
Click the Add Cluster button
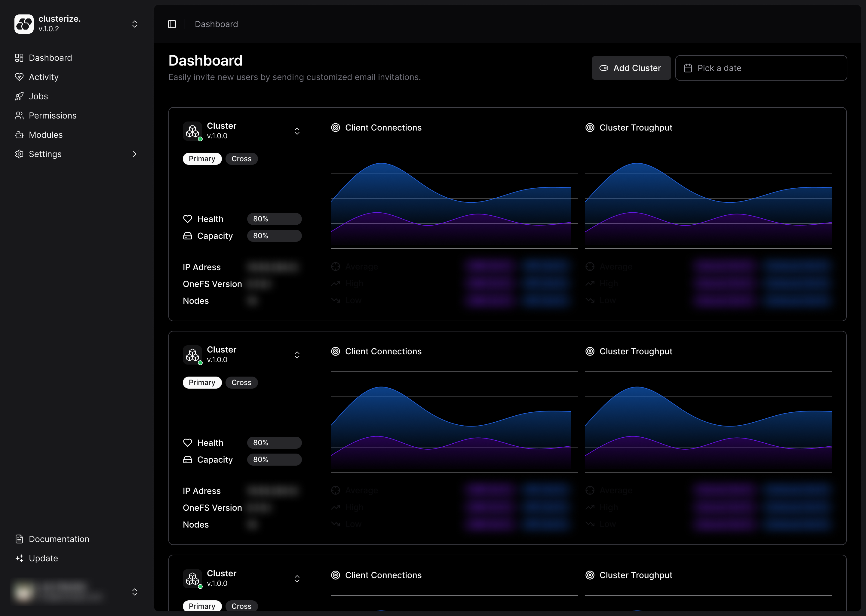(631, 68)
